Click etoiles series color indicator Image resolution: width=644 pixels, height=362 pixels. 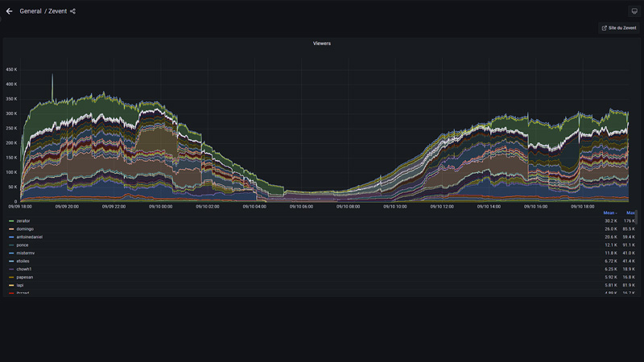point(10,261)
